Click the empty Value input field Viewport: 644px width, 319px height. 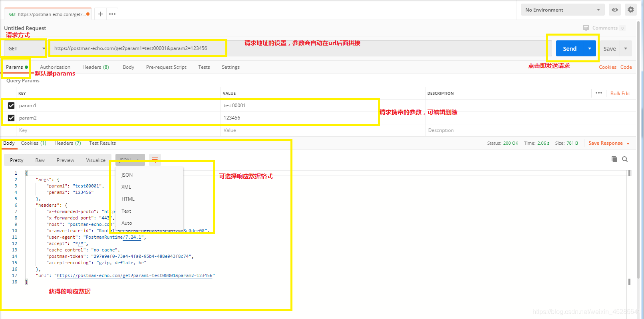coord(323,130)
